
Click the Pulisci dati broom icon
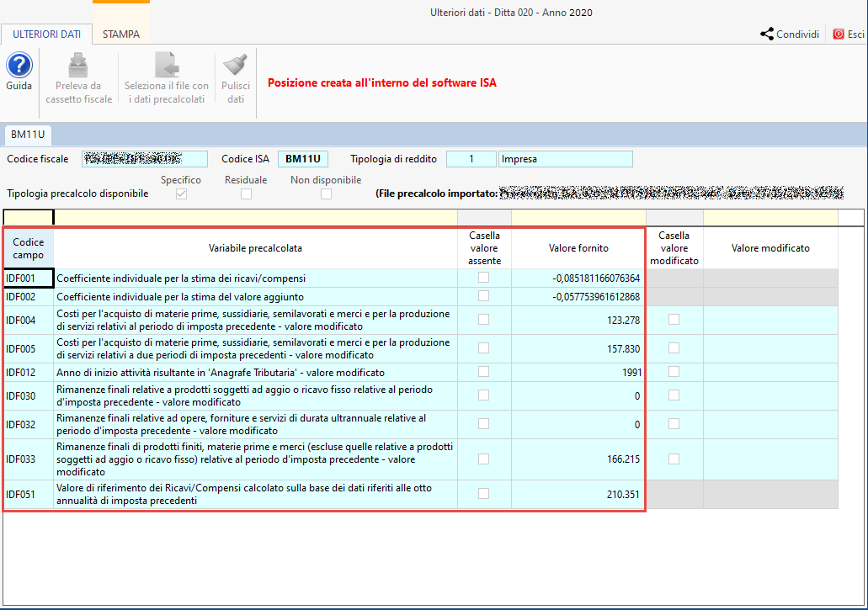pos(235,66)
